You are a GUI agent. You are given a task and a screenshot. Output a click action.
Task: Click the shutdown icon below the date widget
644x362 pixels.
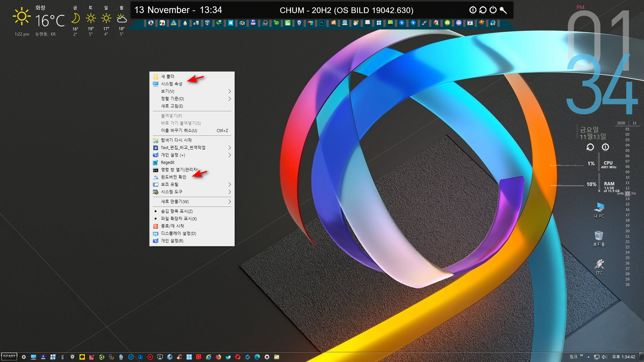(605, 147)
